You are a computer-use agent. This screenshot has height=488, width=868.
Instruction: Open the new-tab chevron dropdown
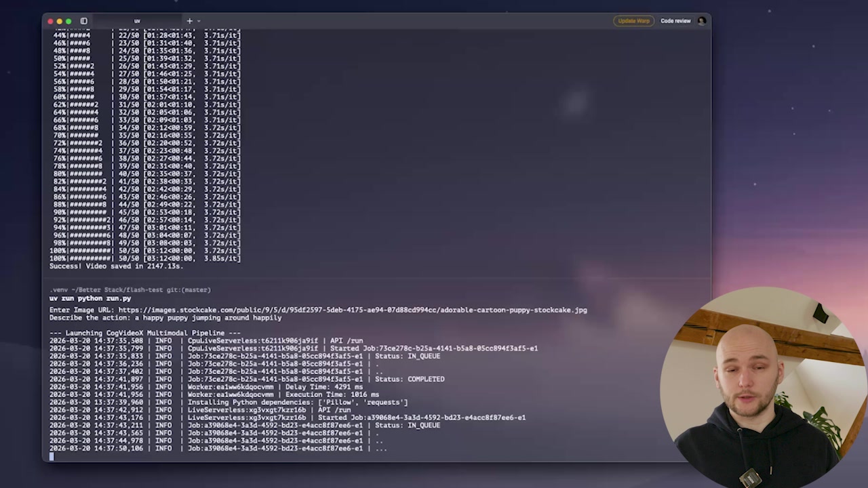click(198, 21)
